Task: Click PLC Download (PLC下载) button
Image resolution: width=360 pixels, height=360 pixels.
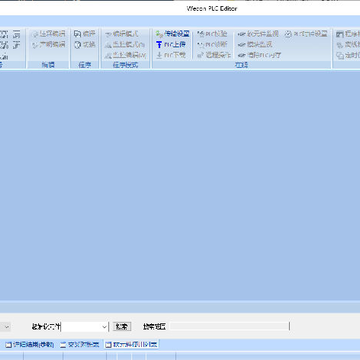Action: [171, 55]
